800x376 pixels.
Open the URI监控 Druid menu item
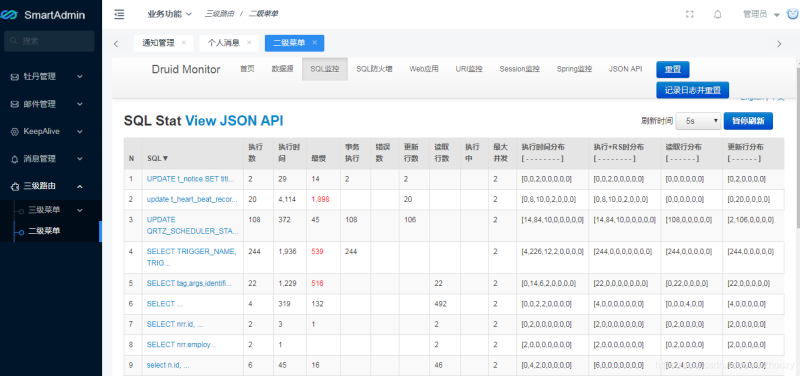[469, 69]
